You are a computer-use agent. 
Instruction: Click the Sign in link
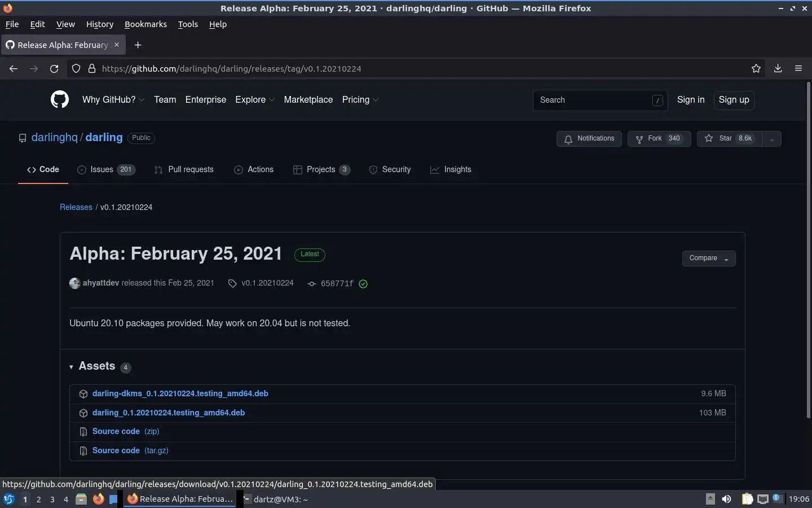pyautogui.click(x=691, y=100)
